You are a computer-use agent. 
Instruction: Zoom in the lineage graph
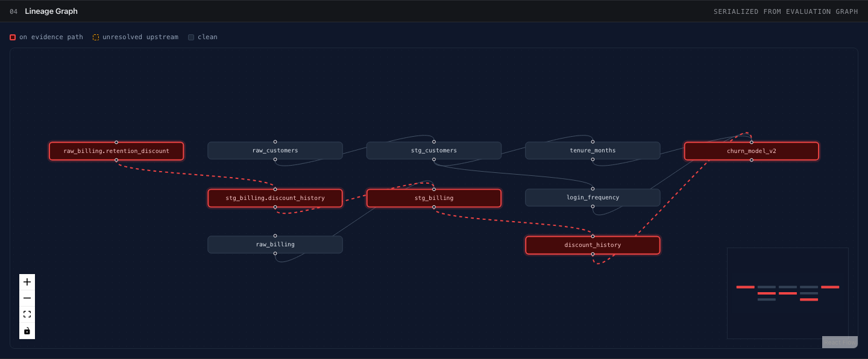27,282
